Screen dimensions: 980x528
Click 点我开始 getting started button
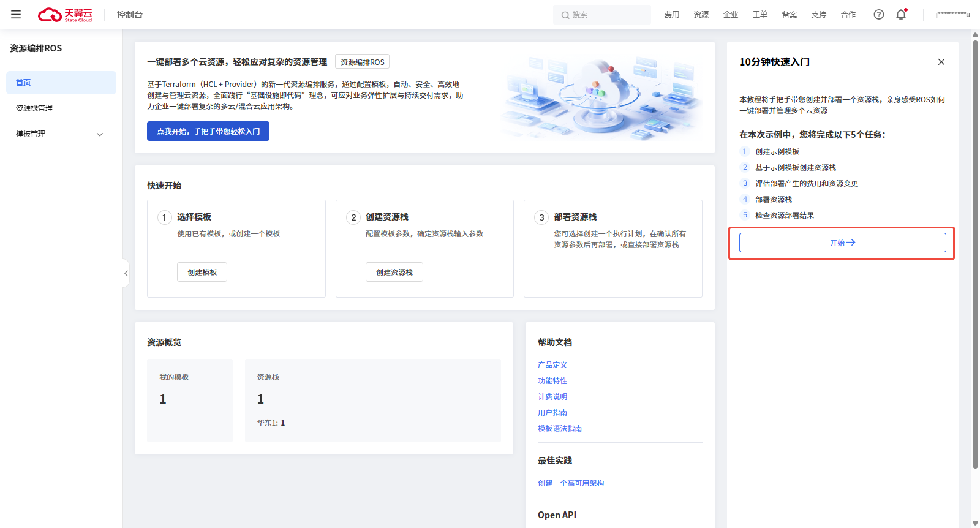pyautogui.click(x=208, y=131)
